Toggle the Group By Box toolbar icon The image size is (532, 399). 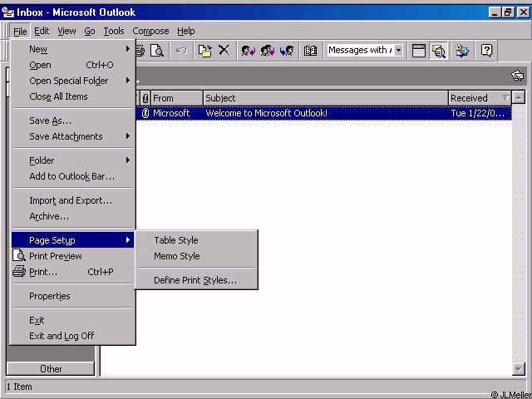pyautogui.click(x=419, y=51)
